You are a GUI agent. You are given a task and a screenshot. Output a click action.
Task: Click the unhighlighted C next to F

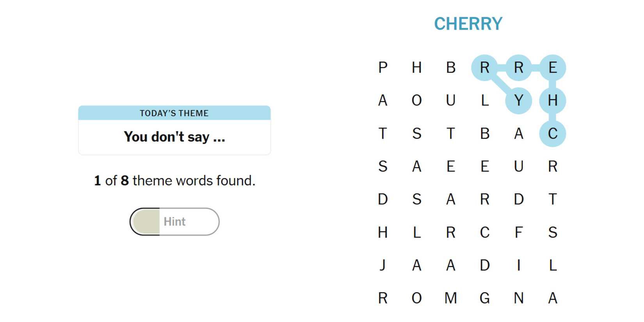click(x=485, y=233)
